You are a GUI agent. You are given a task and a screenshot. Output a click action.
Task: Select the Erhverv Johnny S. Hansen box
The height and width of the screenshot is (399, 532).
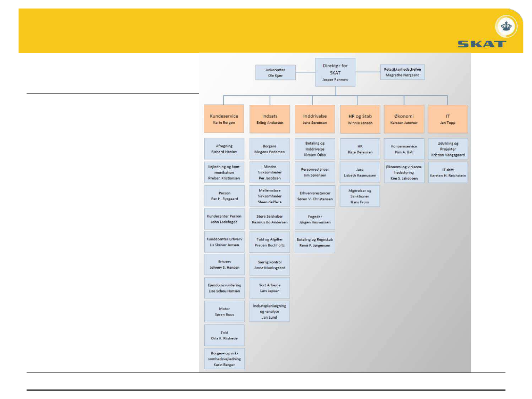(225, 264)
